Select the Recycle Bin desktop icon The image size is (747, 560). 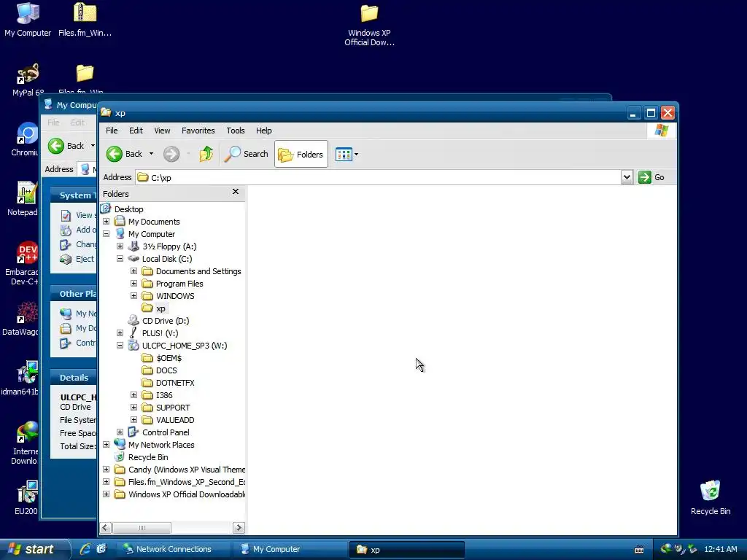click(x=711, y=497)
